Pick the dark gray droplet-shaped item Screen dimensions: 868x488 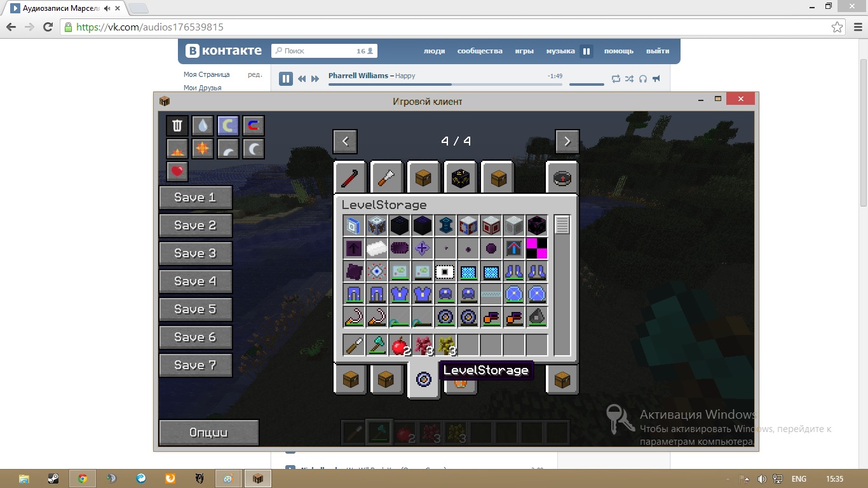coord(536,316)
